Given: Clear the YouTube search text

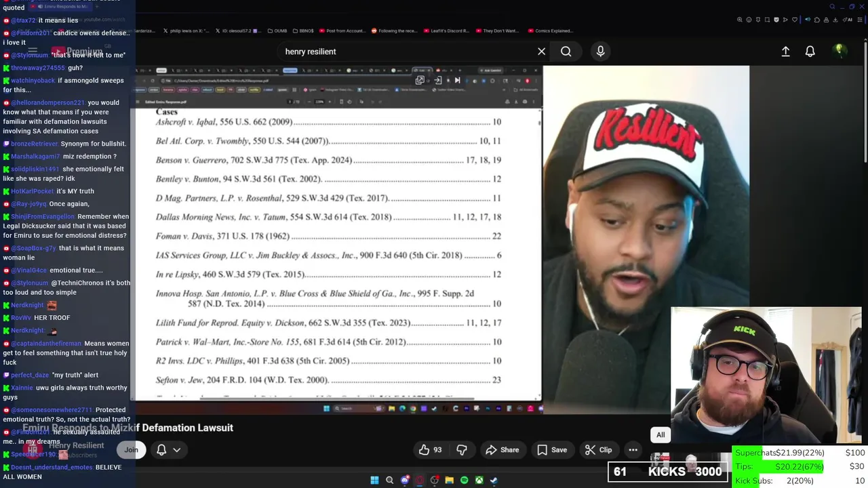Looking at the screenshot, I should [541, 52].
